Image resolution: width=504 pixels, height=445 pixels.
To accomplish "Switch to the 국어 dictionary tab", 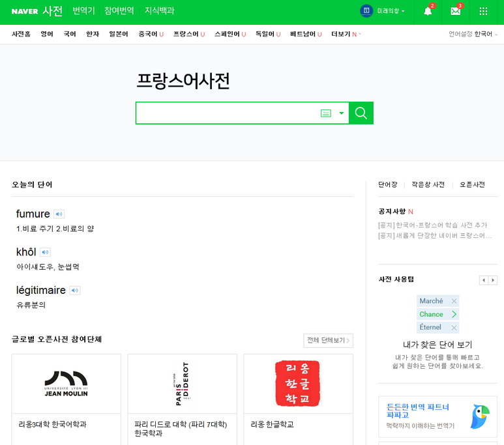I will 70,34.
